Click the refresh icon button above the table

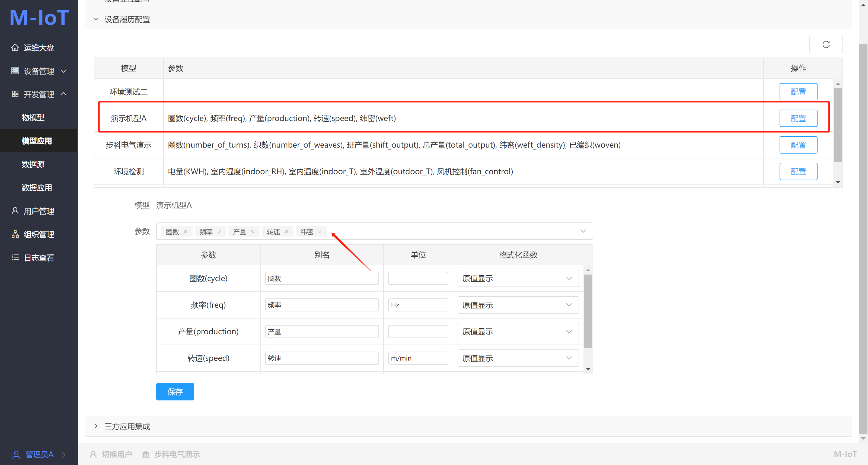pos(826,44)
